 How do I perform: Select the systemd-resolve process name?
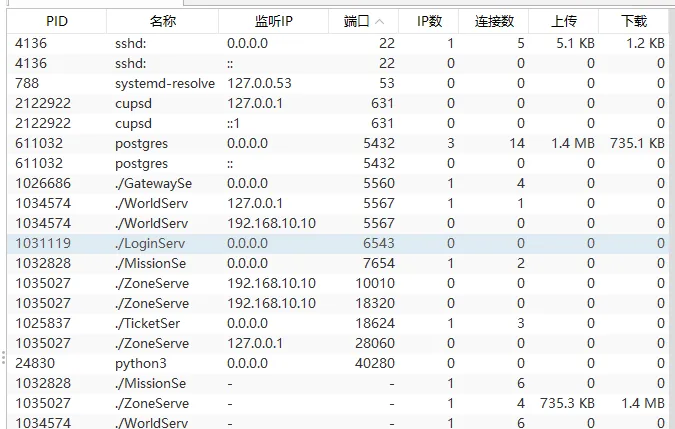point(165,83)
